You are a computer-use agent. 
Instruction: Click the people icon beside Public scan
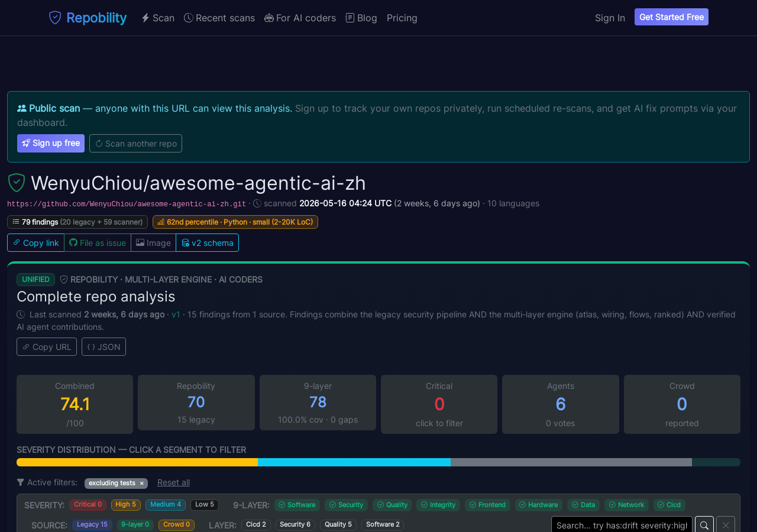(x=22, y=108)
